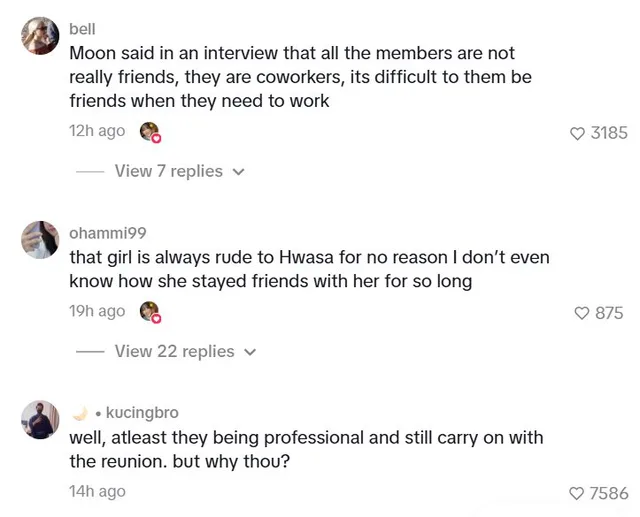Open bell's profile picture
The width and height of the screenshot is (640, 517).
(x=40, y=36)
